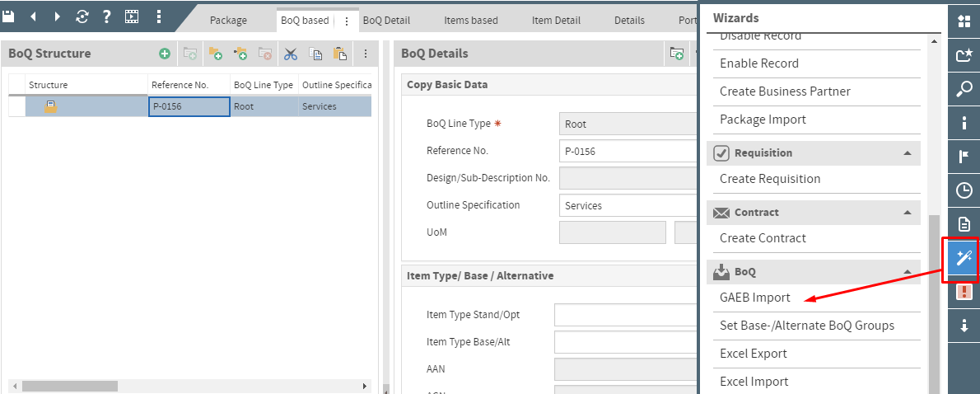Select the BoQ based tab

(305, 21)
